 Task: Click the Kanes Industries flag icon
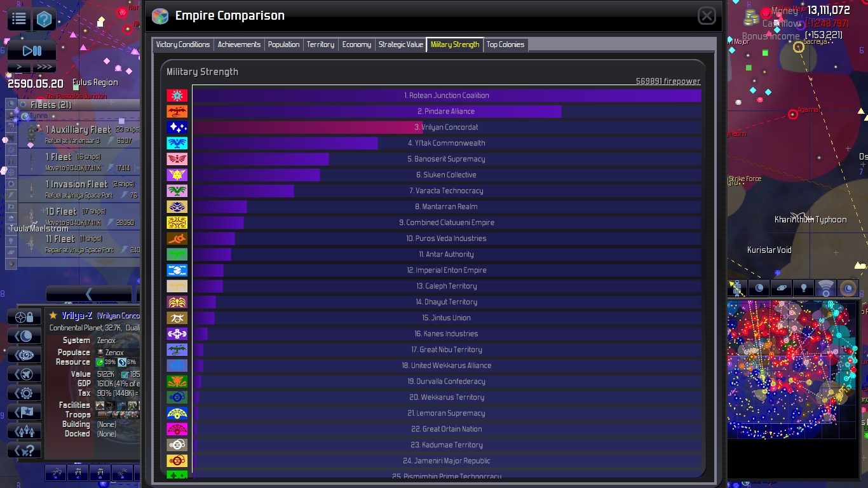coord(177,334)
